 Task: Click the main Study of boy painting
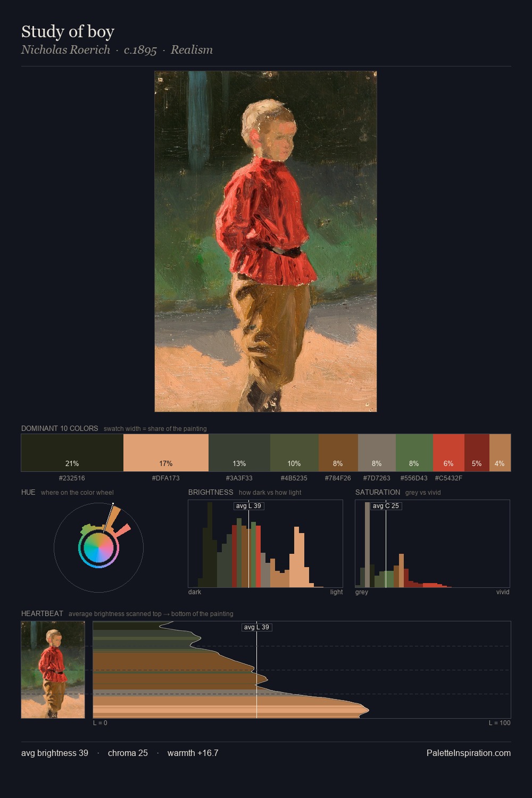[265, 242]
